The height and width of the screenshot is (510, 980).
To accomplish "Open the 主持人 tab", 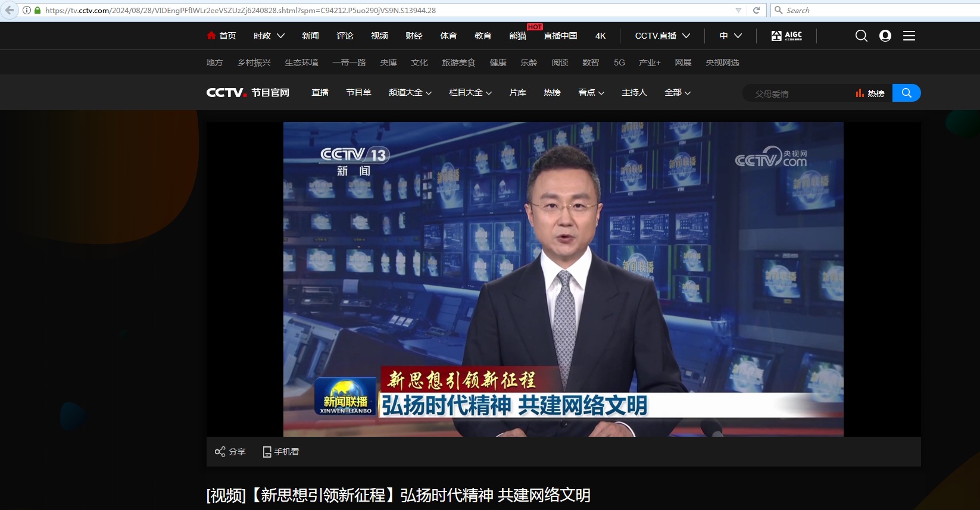I will click(634, 92).
